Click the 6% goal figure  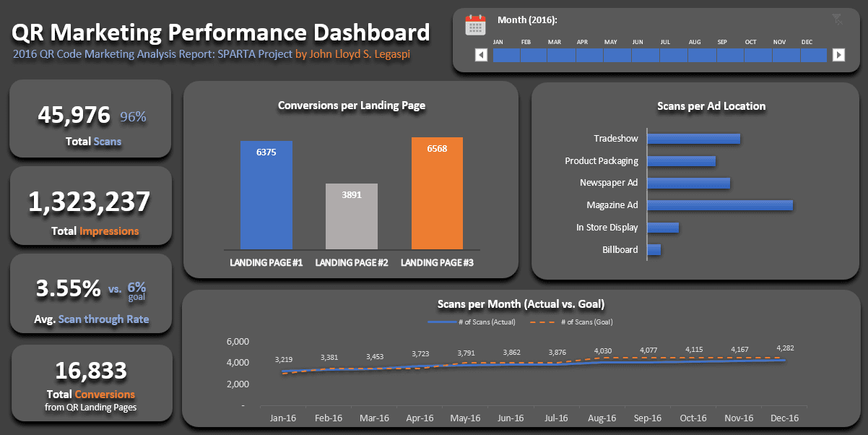pos(136,287)
